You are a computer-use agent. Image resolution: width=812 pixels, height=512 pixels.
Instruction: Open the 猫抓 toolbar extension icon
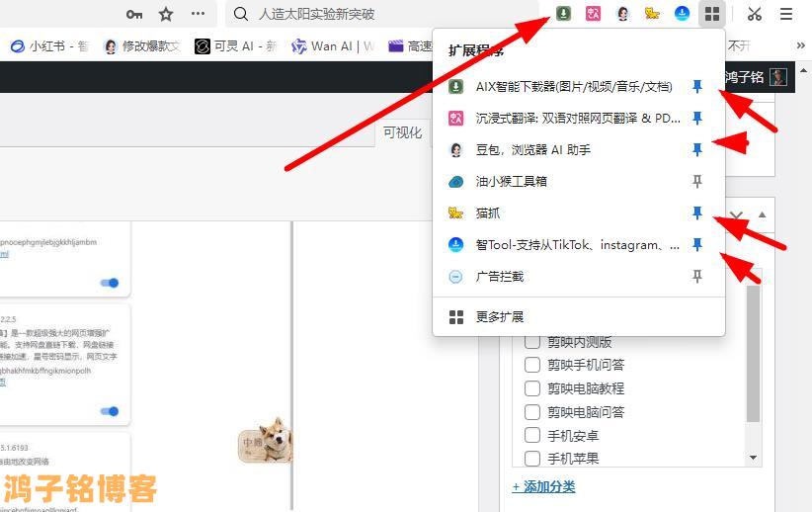click(x=652, y=14)
